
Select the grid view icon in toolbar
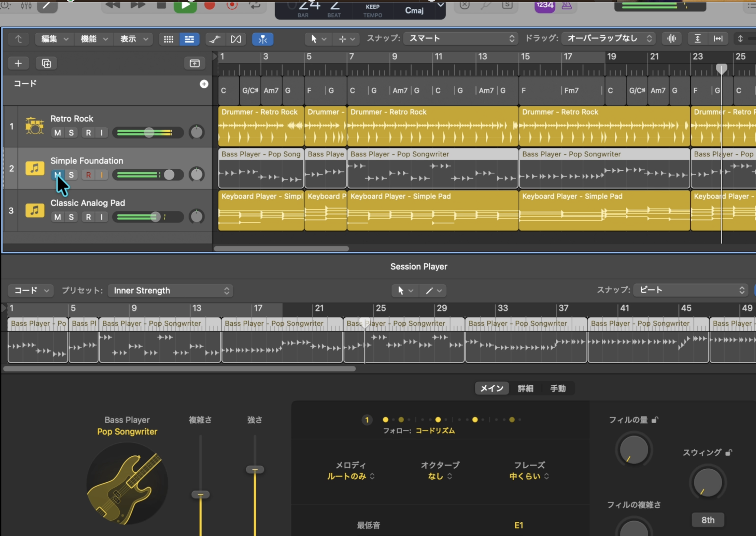click(169, 39)
